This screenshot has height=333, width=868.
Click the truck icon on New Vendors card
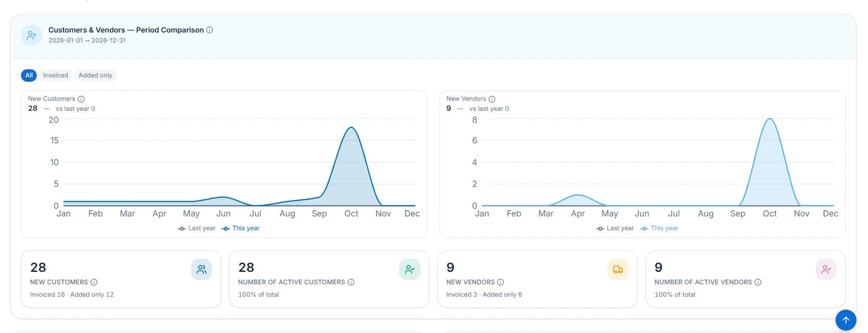coord(618,270)
